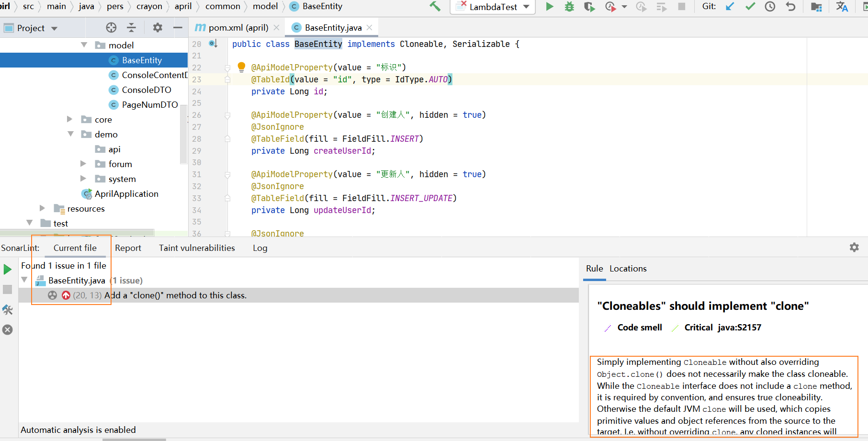
Task: Click the crayon breadcrumb
Action: (149, 6)
